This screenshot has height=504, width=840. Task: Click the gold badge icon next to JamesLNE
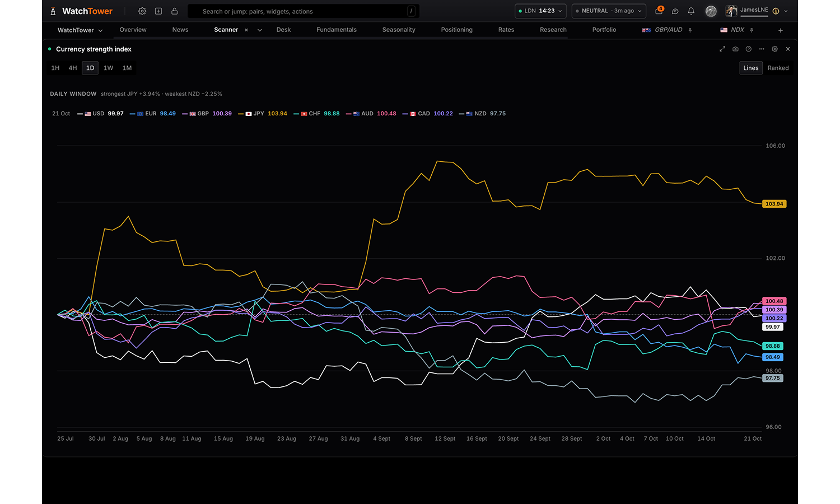776,11
